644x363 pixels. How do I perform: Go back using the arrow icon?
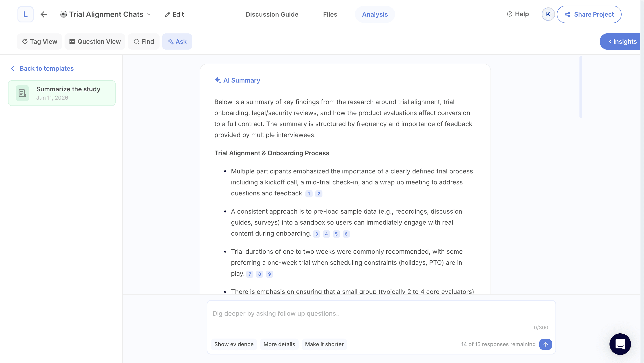(x=44, y=14)
